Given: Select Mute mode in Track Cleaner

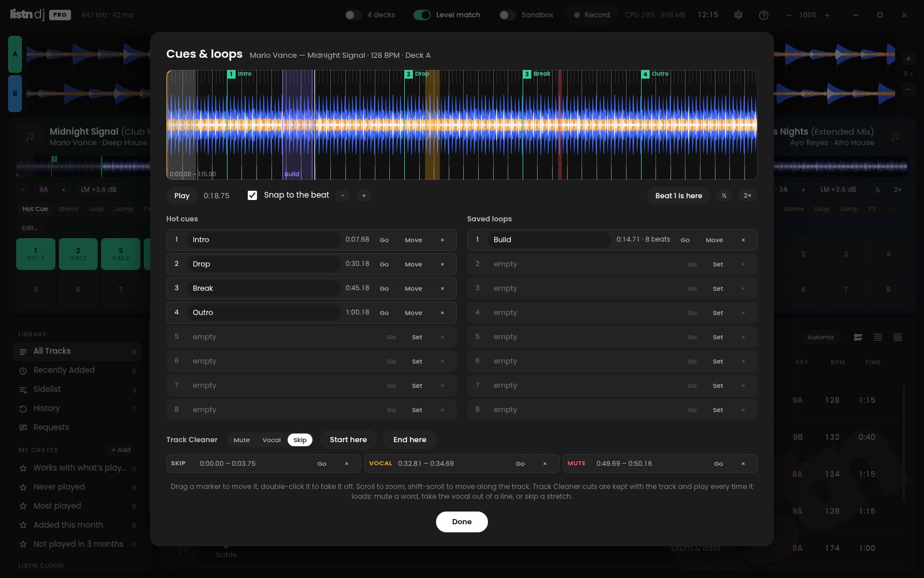Looking at the screenshot, I should point(241,440).
